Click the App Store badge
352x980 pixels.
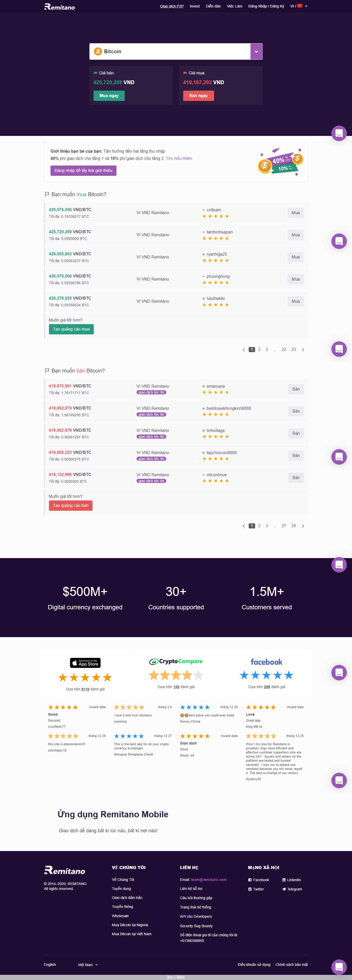85,662
